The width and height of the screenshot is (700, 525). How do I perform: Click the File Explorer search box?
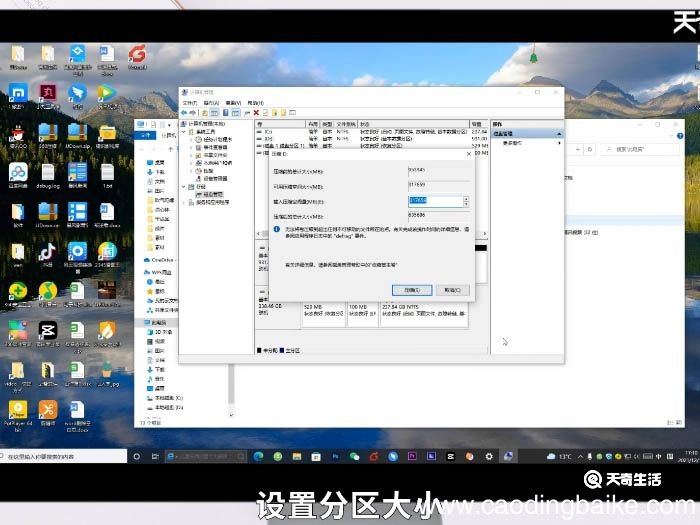641,150
